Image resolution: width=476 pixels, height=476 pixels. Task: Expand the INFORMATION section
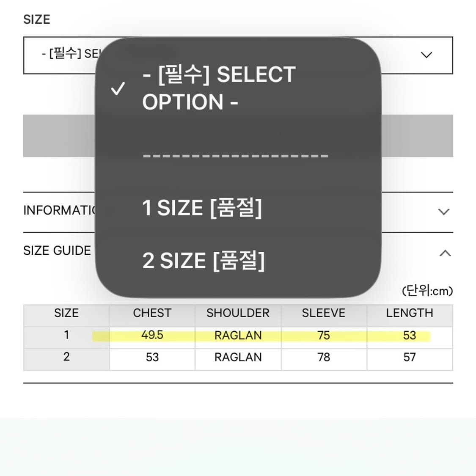(x=443, y=212)
